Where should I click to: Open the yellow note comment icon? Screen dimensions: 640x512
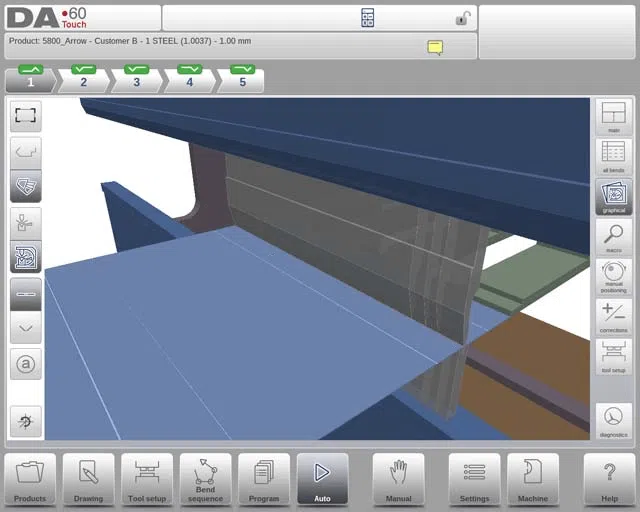[x=435, y=48]
